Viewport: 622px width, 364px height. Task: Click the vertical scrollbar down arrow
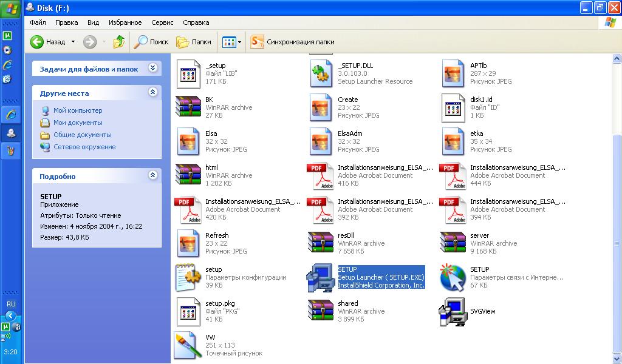coord(617,359)
